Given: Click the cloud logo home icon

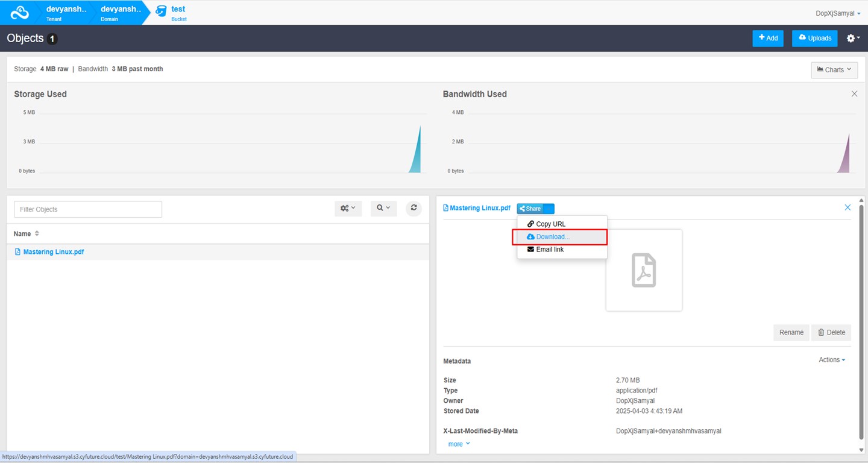Looking at the screenshot, I should click(20, 12).
